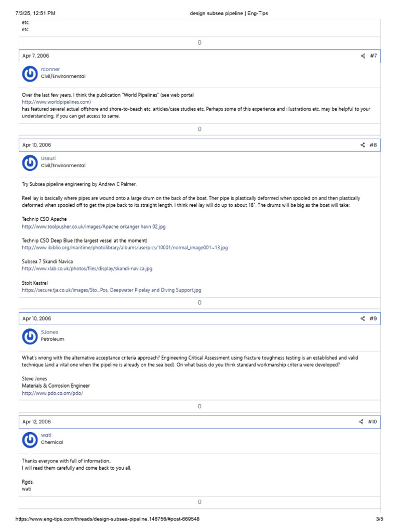
Task: Open wati's avatar icon
Action: coord(30,440)
